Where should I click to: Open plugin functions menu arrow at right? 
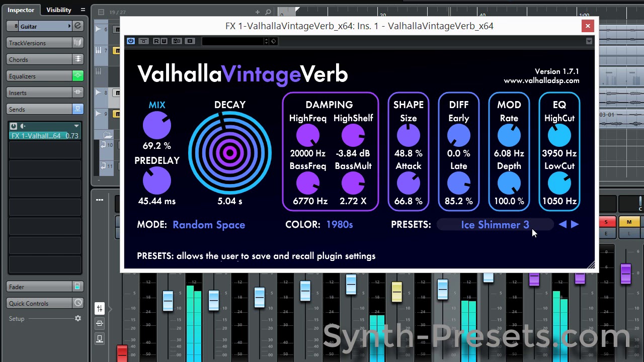pyautogui.click(x=589, y=41)
